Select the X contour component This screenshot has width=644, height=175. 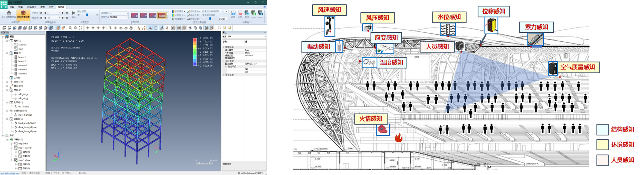pyautogui.click(x=134, y=15)
